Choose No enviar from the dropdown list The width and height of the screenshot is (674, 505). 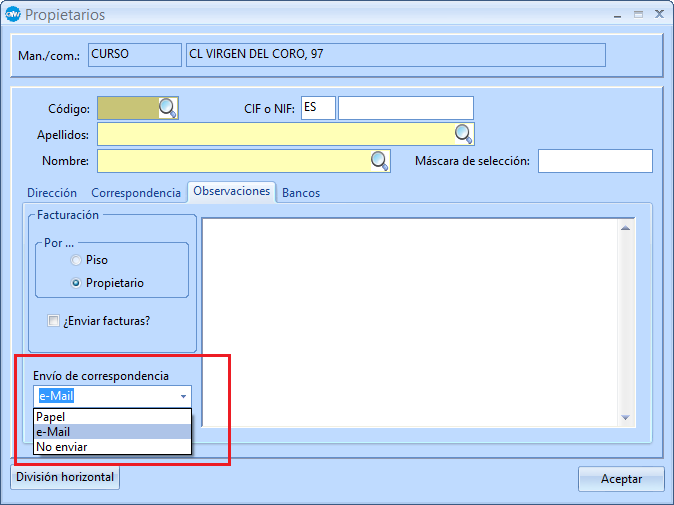click(x=111, y=446)
